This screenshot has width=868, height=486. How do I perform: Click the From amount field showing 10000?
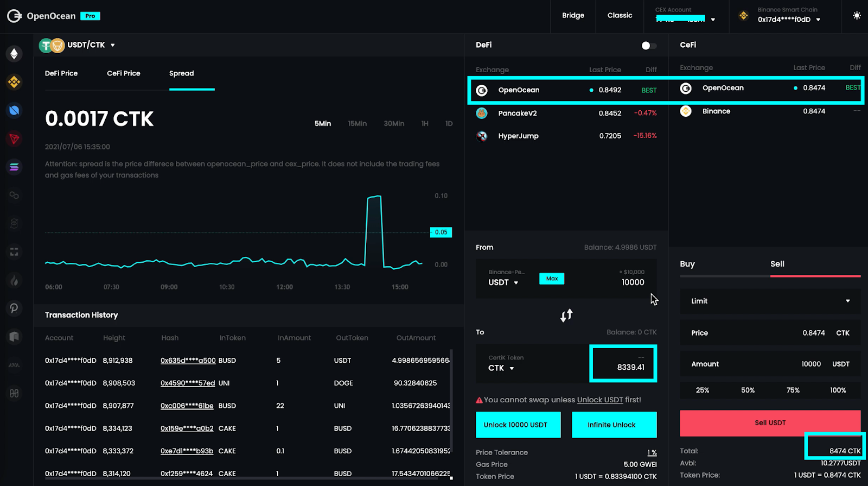point(633,282)
